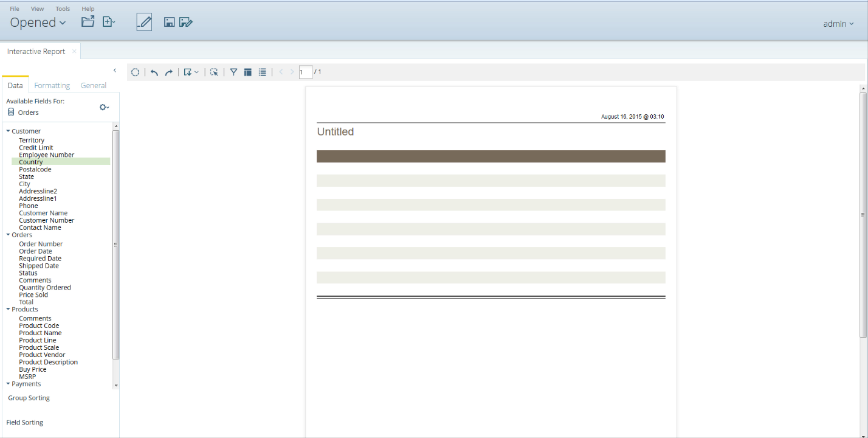Go to the next report page
868x438 pixels.
[292, 72]
